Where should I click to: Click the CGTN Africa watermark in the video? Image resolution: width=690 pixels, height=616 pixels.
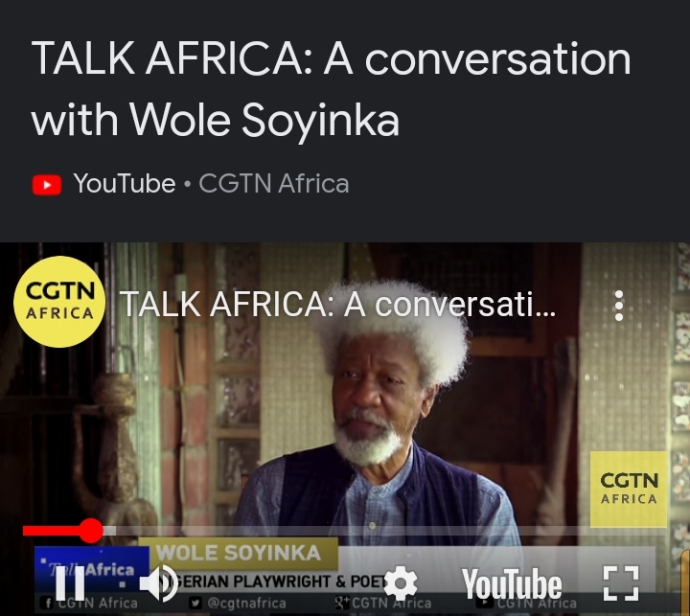pyautogui.click(x=629, y=489)
